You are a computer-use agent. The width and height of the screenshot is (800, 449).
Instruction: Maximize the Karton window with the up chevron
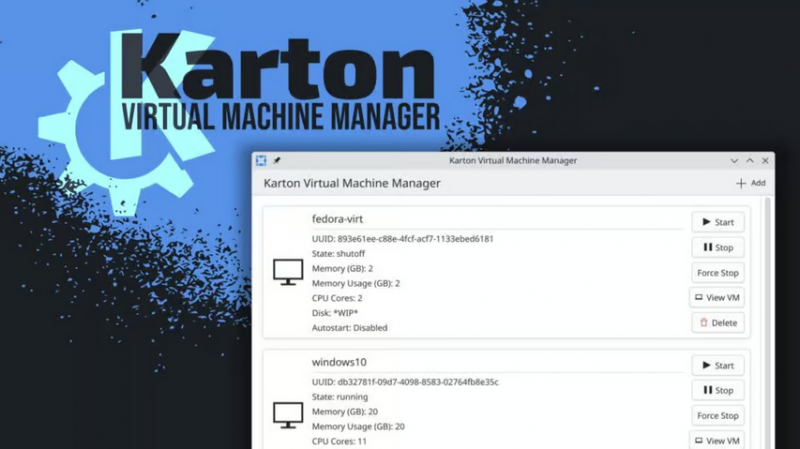[750, 161]
